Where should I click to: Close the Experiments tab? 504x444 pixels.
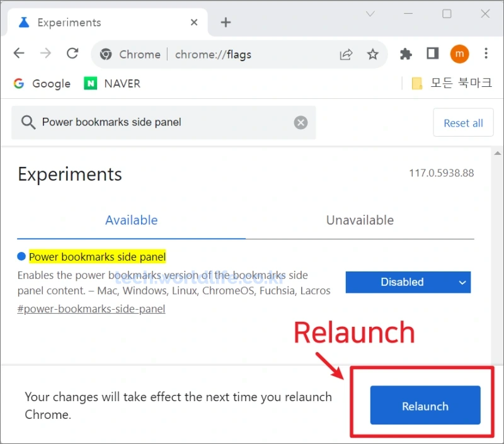[x=194, y=22]
